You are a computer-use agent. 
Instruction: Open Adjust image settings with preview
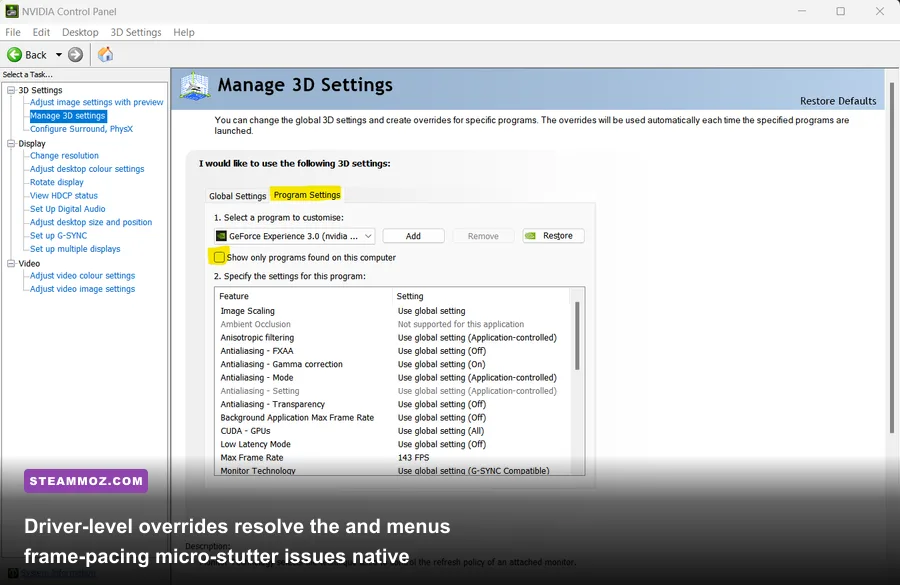pyautogui.click(x=96, y=102)
